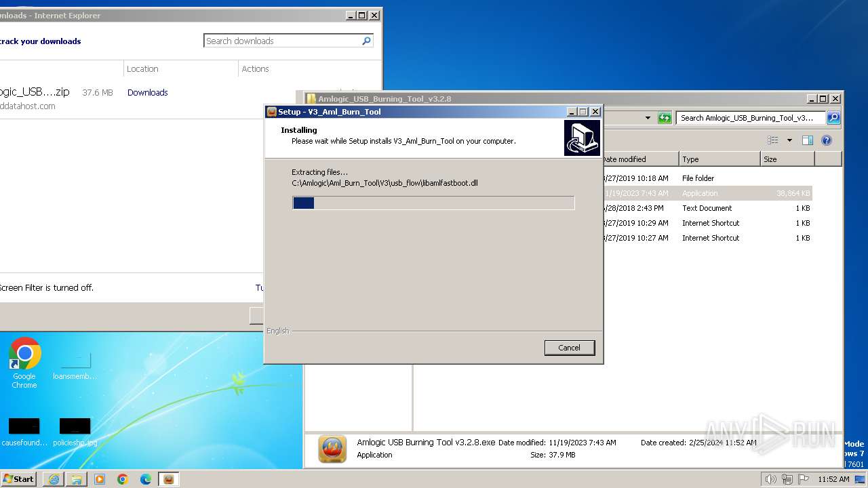Open Google Chrome desktop shortcut
This screenshot has width=868, height=488.
point(24,363)
